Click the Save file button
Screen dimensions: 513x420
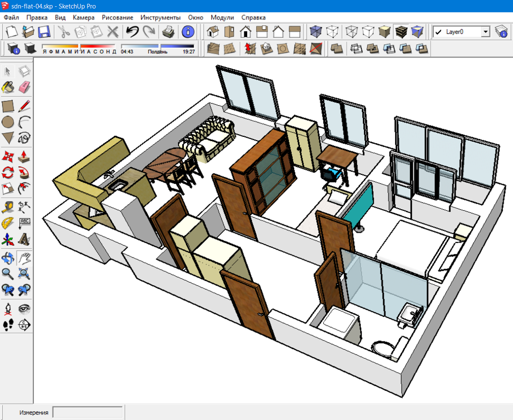[x=44, y=32]
